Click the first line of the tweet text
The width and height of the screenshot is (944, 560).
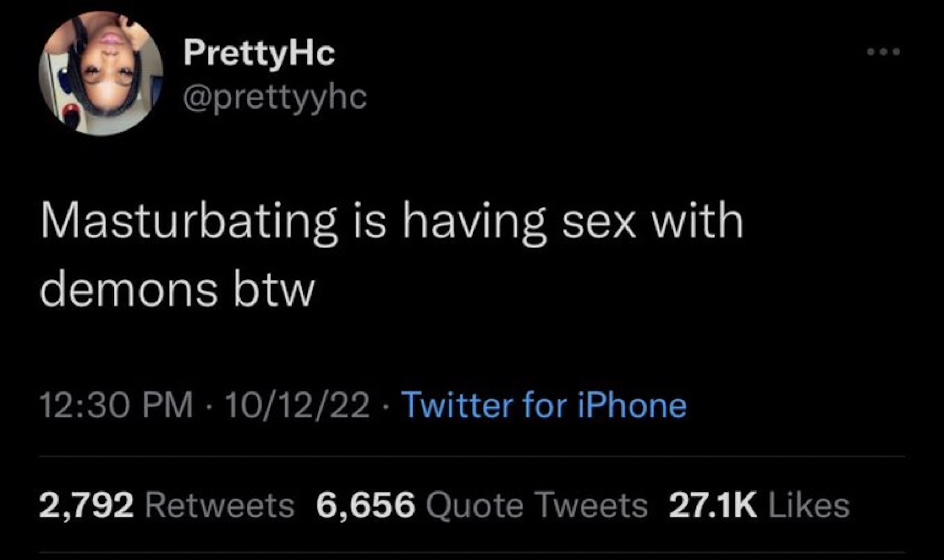coord(391,223)
